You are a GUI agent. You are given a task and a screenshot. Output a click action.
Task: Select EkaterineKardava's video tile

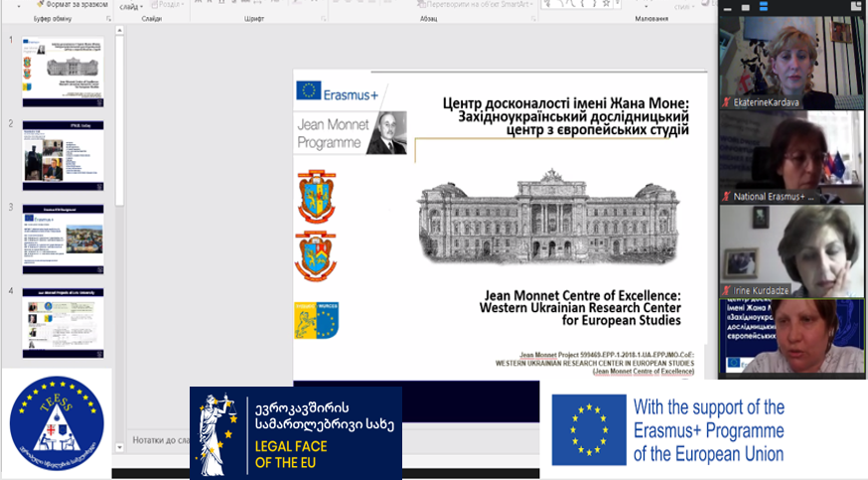792,63
